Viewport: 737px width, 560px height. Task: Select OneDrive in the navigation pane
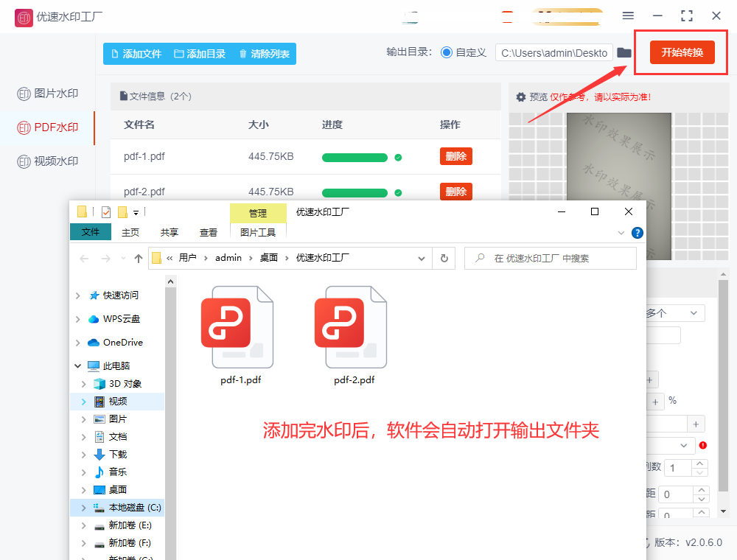pos(122,343)
